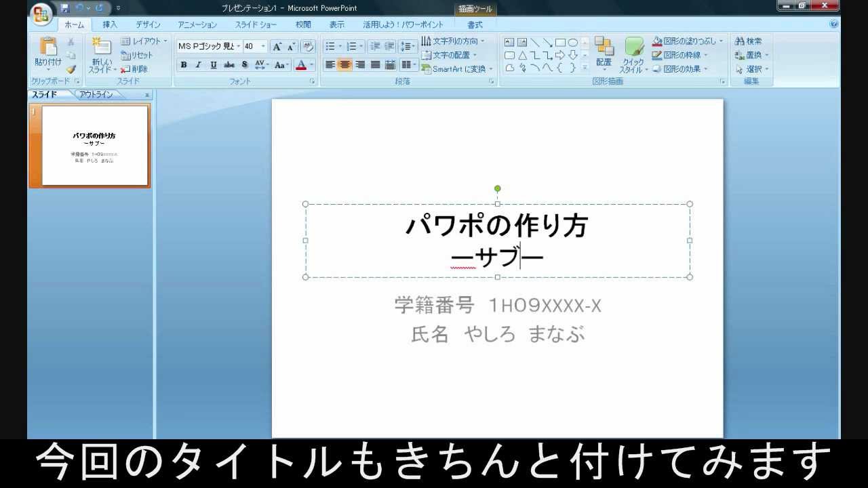Image resolution: width=868 pixels, height=488 pixels.
Task: Select the Right Arrow shape
Action: coord(560,55)
